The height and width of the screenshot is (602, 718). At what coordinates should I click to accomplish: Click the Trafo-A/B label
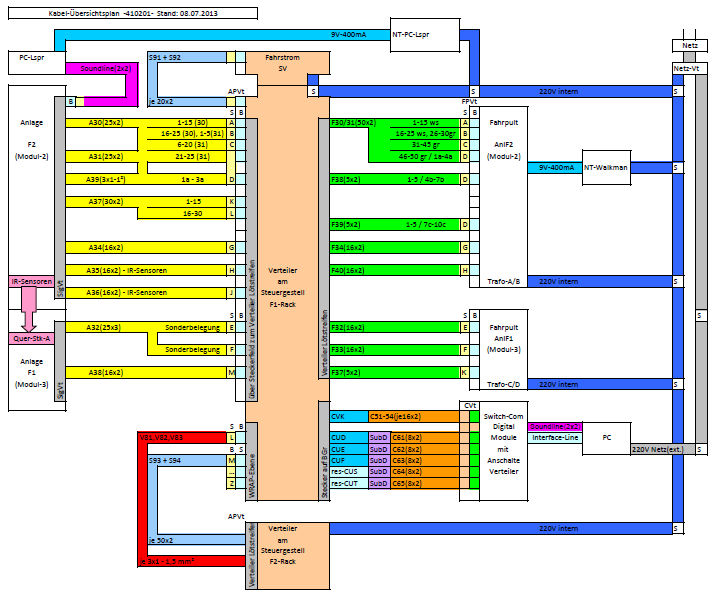pyautogui.click(x=504, y=282)
